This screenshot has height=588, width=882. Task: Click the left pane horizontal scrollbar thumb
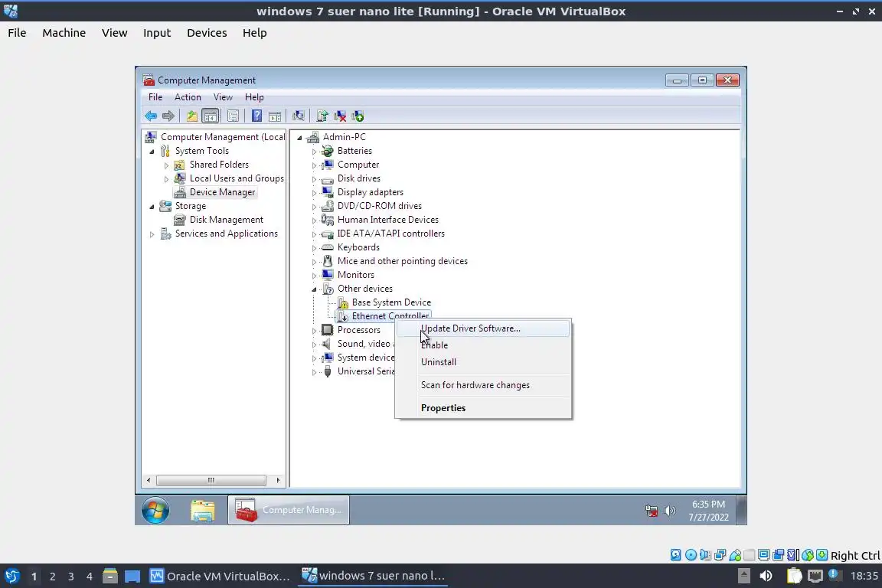(x=211, y=481)
